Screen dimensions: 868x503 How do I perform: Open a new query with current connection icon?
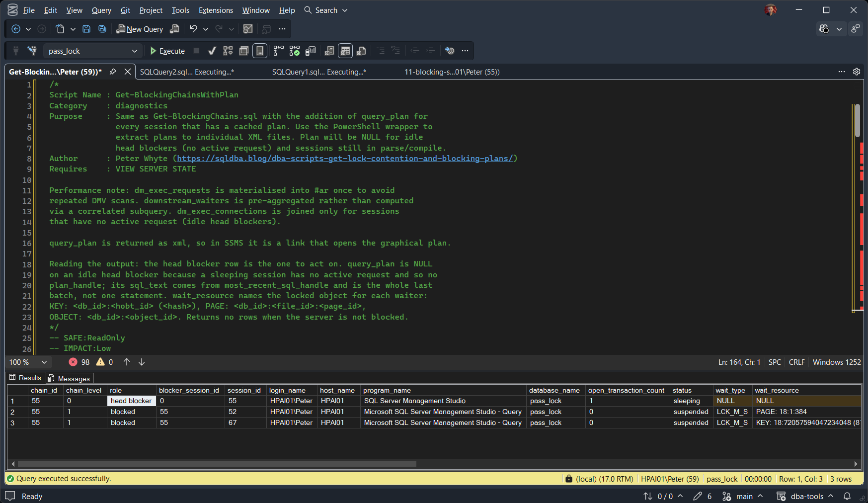coord(174,29)
